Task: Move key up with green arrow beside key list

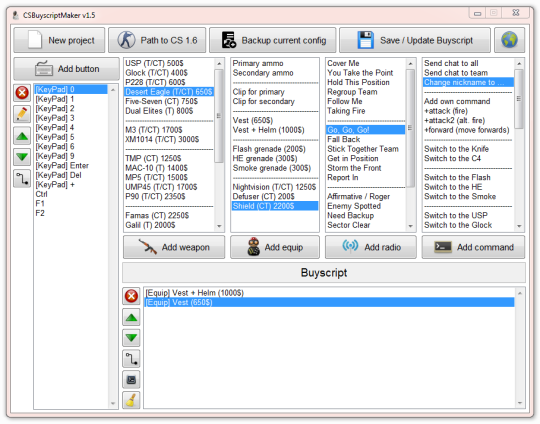Action: pyautogui.click(x=22, y=136)
